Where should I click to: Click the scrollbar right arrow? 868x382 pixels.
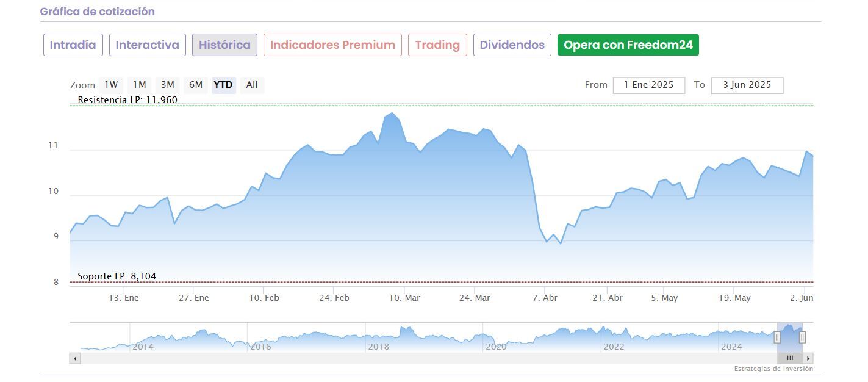[808, 359]
